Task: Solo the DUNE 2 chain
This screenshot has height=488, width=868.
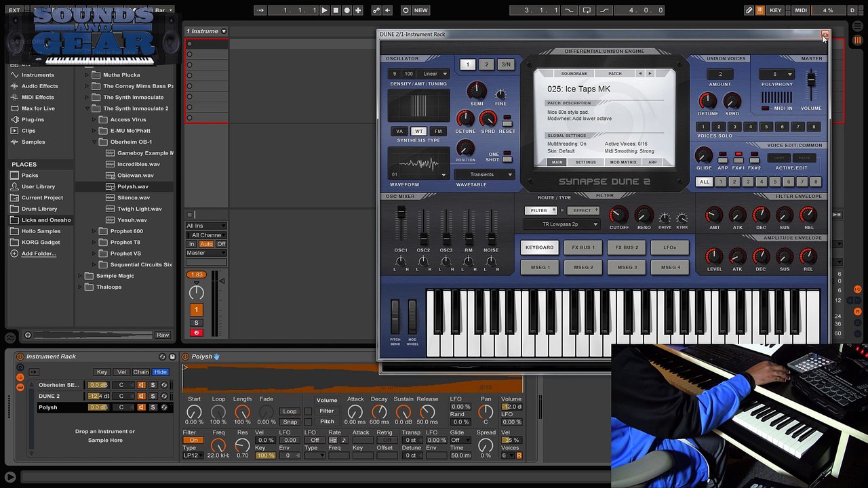Action: click(153, 396)
